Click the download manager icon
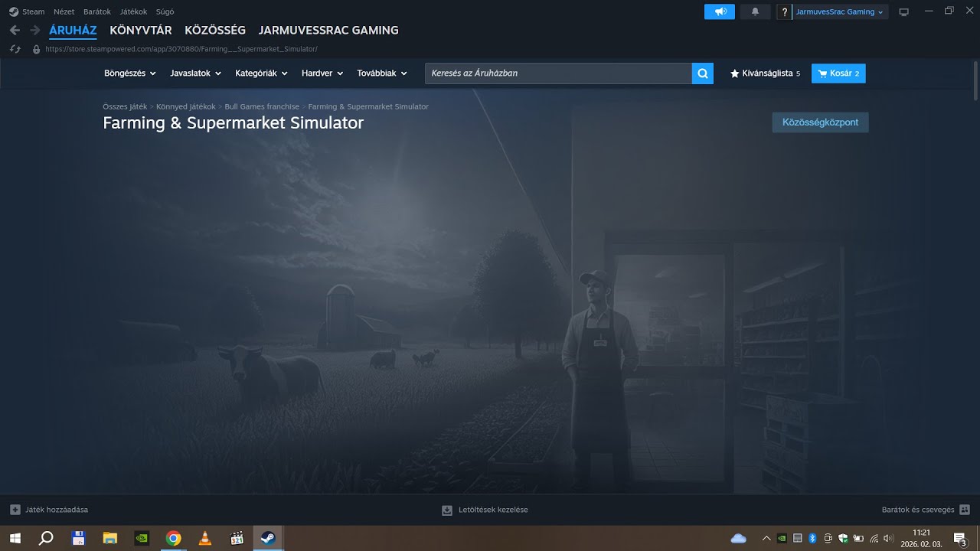The height and width of the screenshot is (551, 980). point(447,510)
